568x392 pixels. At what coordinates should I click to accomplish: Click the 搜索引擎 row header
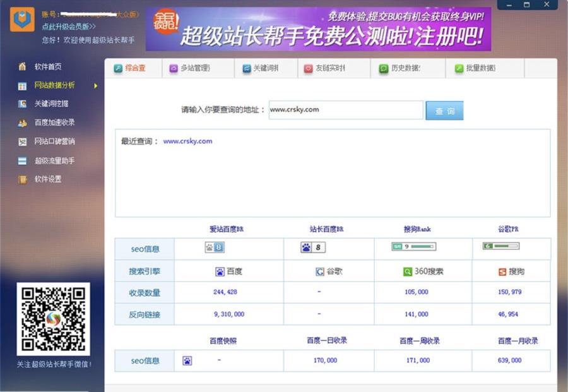point(145,271)
